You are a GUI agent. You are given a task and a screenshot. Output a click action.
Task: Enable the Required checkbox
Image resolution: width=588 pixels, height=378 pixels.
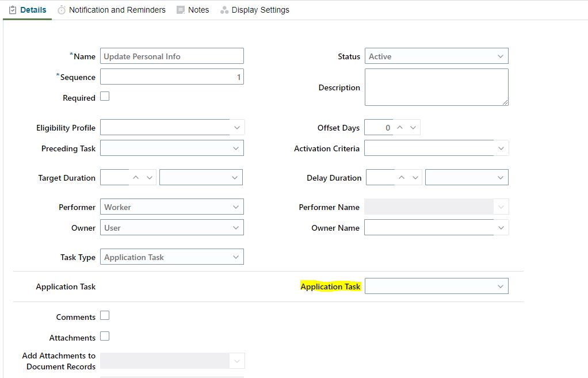coord(105,96)
